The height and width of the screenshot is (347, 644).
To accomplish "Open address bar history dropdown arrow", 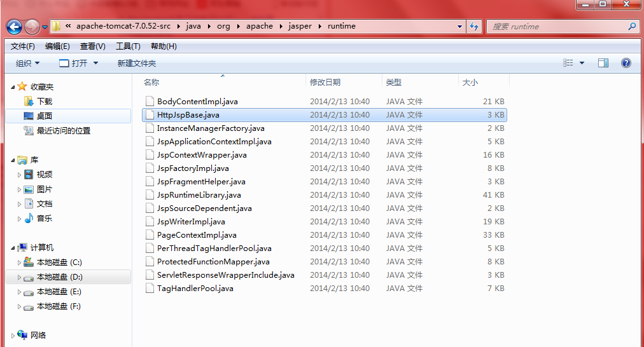I will pos(459,27).
